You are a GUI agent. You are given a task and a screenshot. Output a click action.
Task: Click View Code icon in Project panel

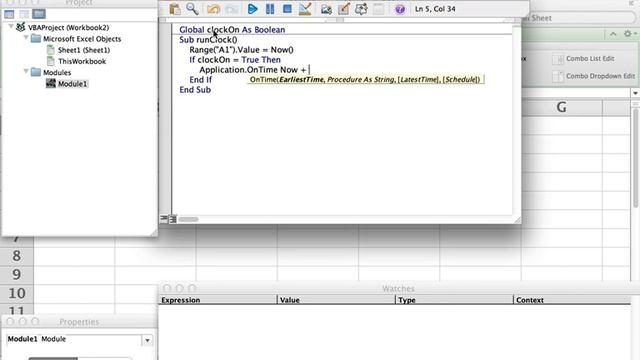coord(9,14)
